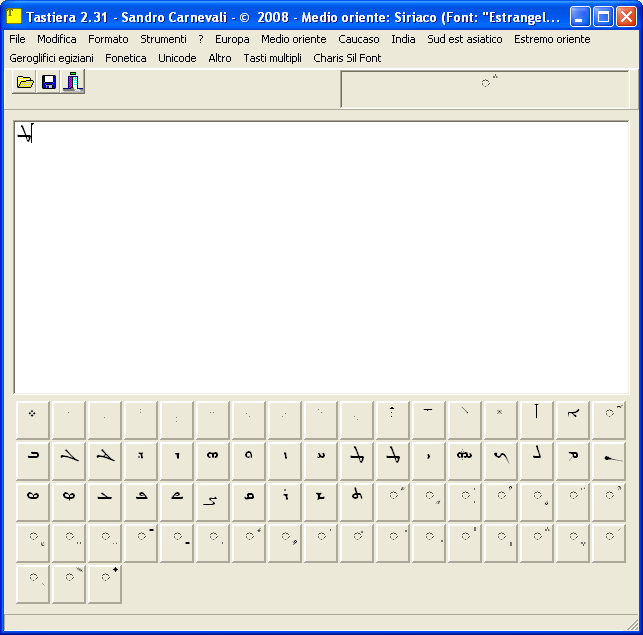
Task: Insert the oblique line below diacritic
Action: (33, 584)
